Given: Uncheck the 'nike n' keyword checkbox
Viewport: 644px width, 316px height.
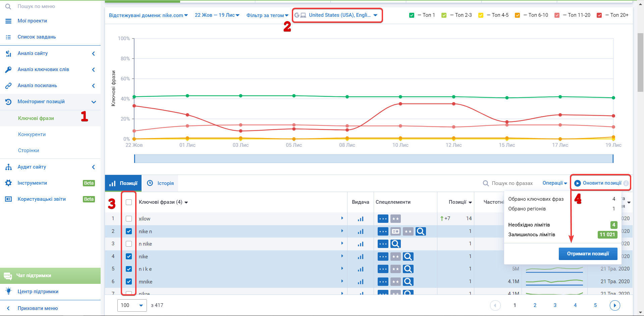Looking at the screenshot, I should (129, 231).
